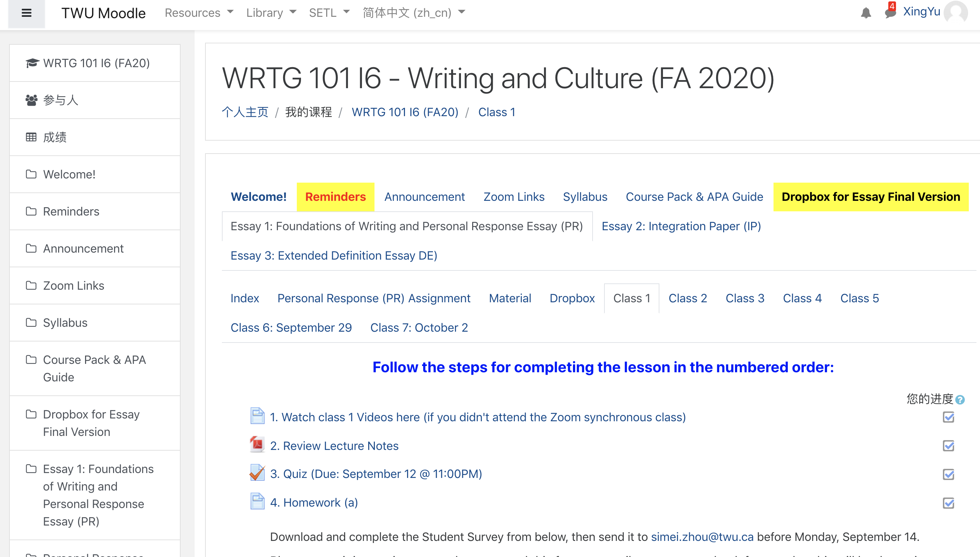
Task: Click WRTG 101 I6 (FA20) breadcrumb link
Action: pos(405,112)
